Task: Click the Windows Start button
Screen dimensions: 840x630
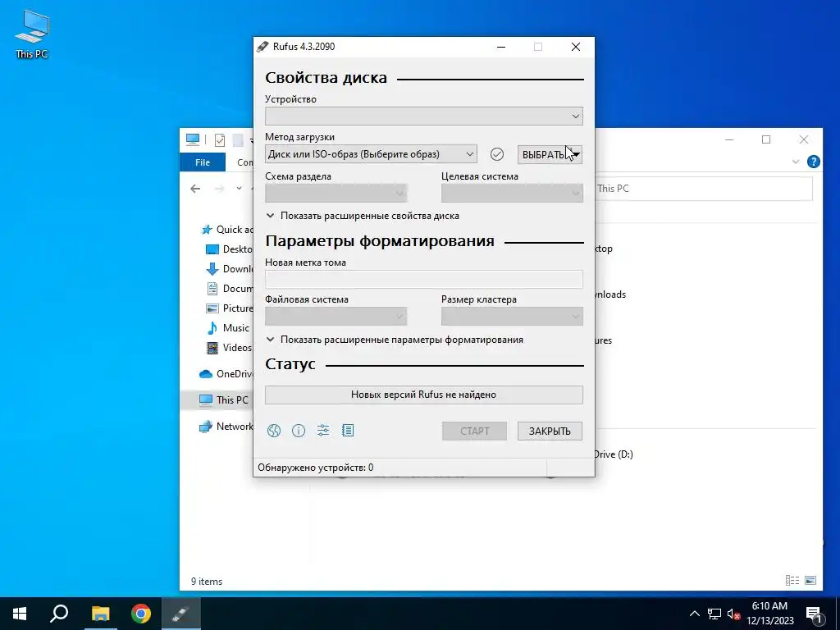Action: pyautogui.click(x=20, y=614)
